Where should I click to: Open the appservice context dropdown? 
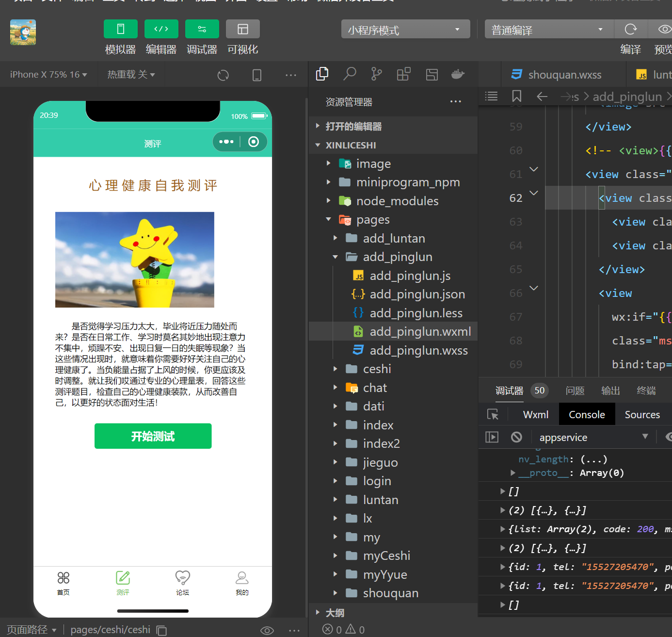(x=593, y=437)
